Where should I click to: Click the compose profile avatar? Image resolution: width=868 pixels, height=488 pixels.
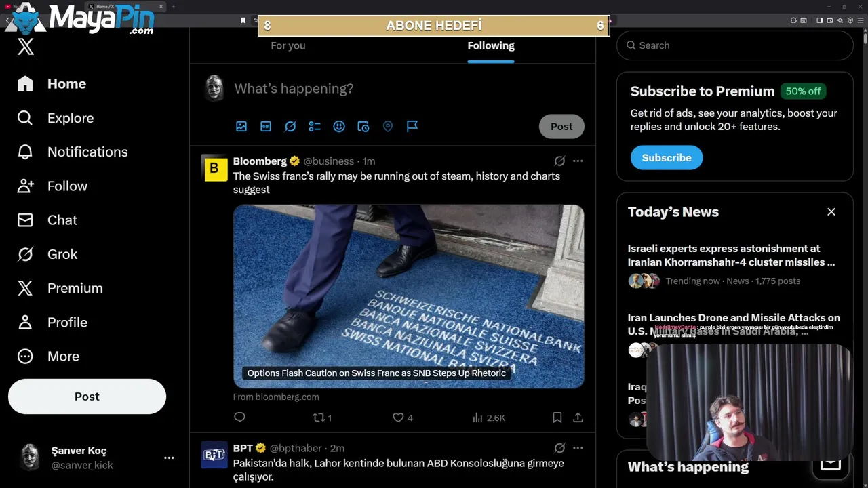click(214, 88)
